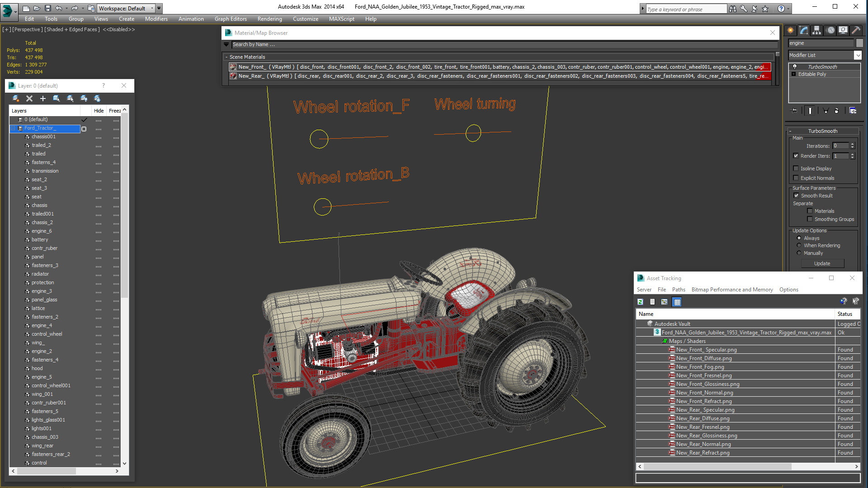Viewport: 868px width, 488px height.
Task: Click the New Scene icon
Action: (x=26, y=8)
